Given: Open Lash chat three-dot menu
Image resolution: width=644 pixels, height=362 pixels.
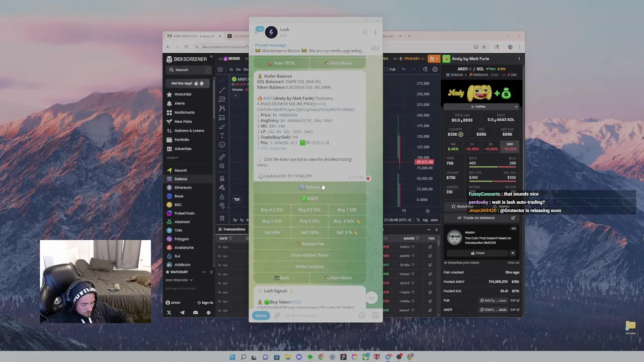Looking at the screenshot, I should point(375,32).
